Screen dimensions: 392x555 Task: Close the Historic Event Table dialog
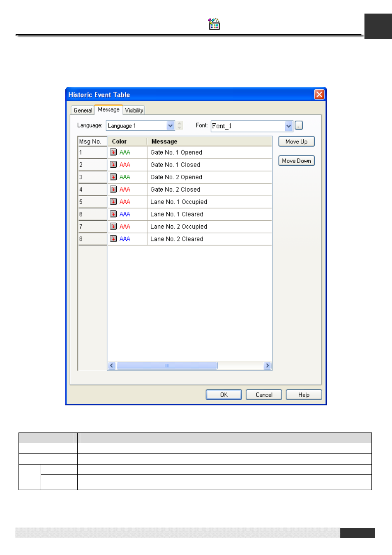pyautogui.click(x=319, y=95)
